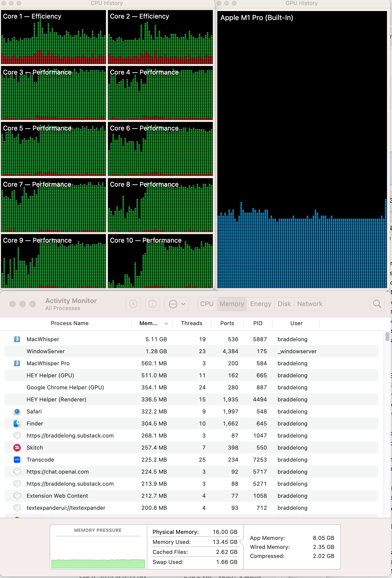Click Core 5 Performance graph in CPU History
Viewport: 392px width, 578px height.
53,149
